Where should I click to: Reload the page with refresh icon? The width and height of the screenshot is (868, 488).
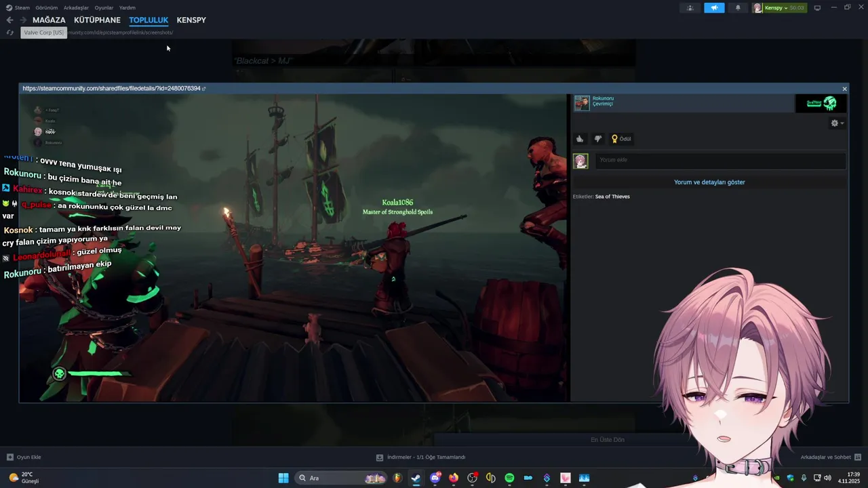click(10, 33)
